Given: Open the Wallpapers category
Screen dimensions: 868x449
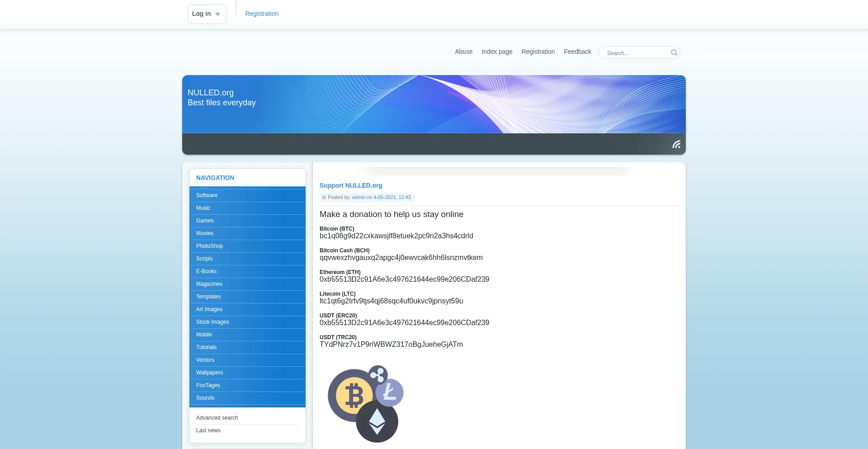Looking at the screenshot, I should click(x=247, y=373).
